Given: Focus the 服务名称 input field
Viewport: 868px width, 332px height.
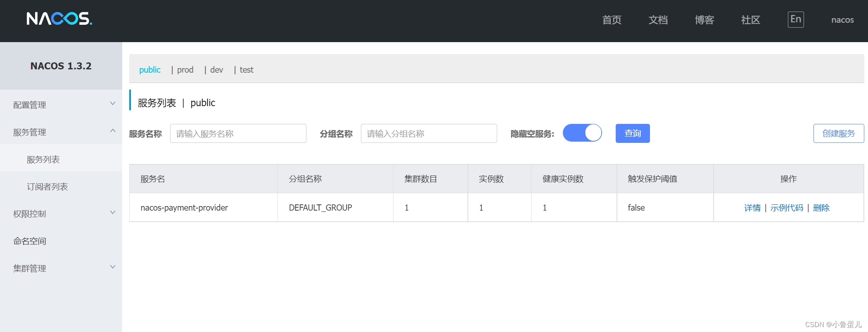Looking at the screenshot, I should (x=238, y=133).
